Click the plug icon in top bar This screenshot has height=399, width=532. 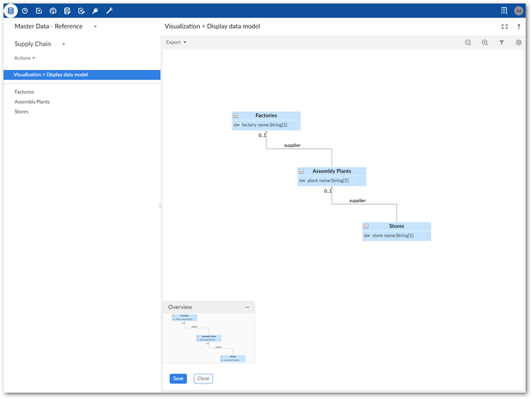(95, 11)
